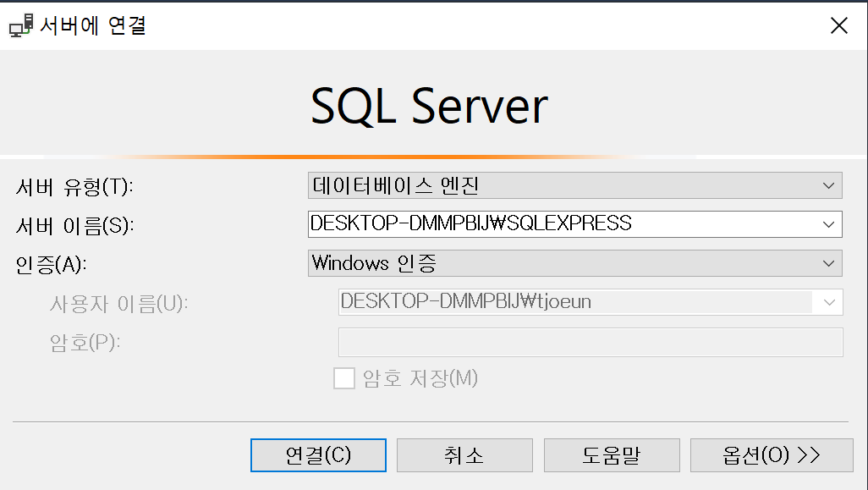Screen dimensions: 868x490
Task: Click the server connection icon in title bar
Action: [21, 25]
